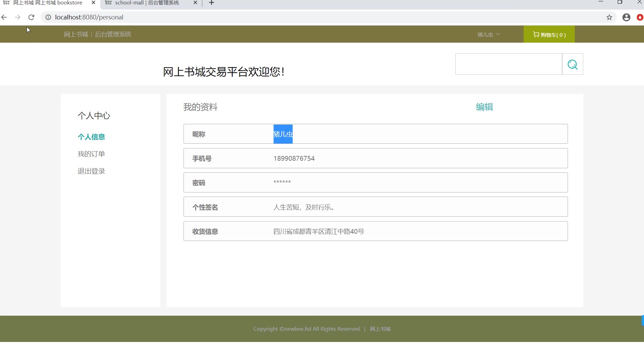Switch to the school-mall 后台管理系统 tab
Viewport: 644px width, 344px height.
click(x=147, y=3)
